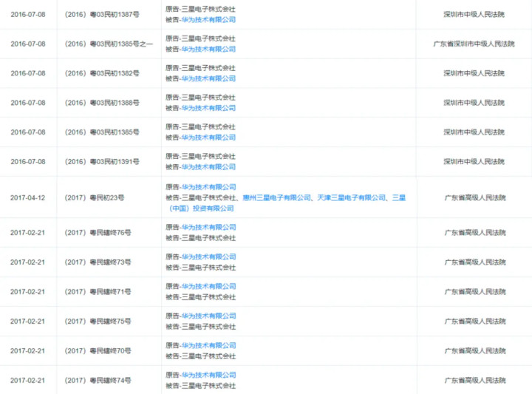
Task: Open plaintiff 华为技术有限公司 link in the 粤民辖终73号 row
Action: (x=208, y=257)
